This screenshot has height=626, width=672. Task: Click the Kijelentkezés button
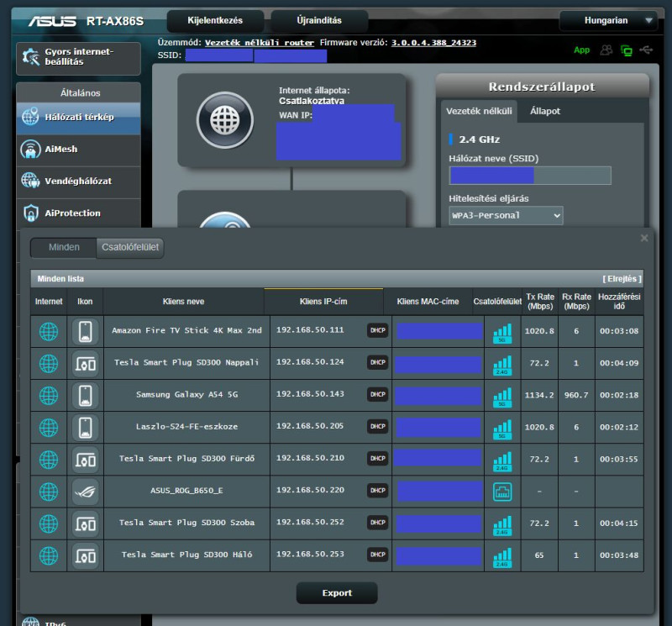(x=215, y=20)
